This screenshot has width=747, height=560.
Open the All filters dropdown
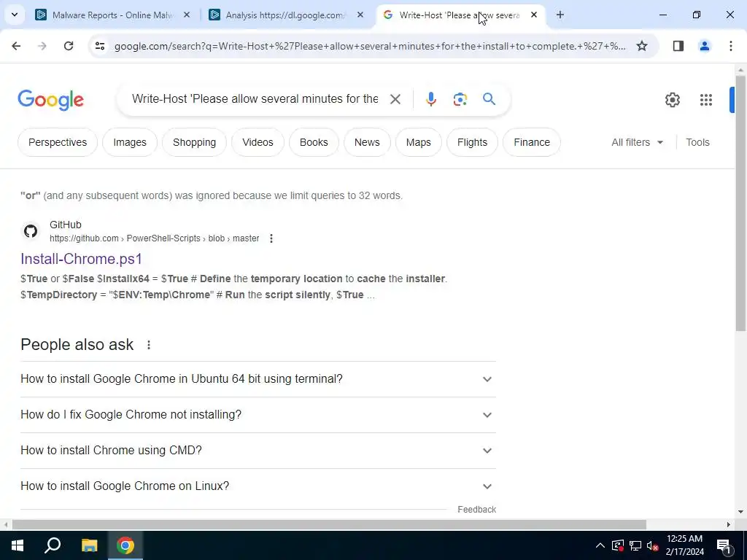(x=637, y=142)
